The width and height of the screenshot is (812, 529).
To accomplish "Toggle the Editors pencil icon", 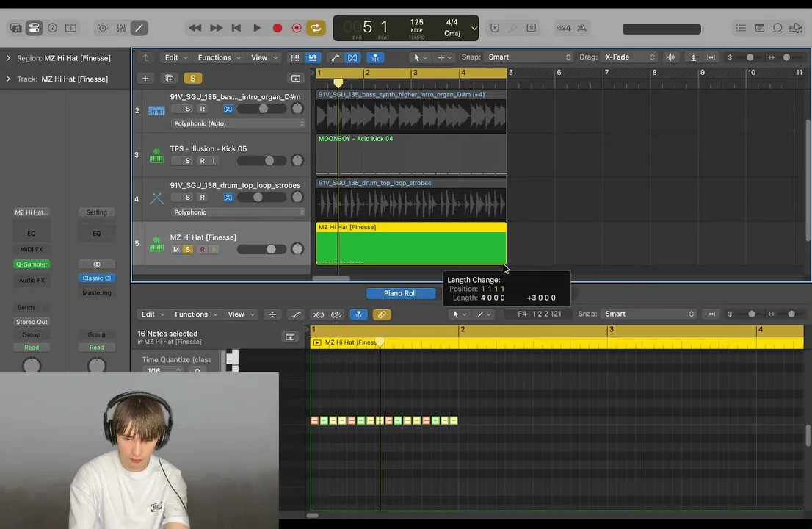I will pos(139,28).
